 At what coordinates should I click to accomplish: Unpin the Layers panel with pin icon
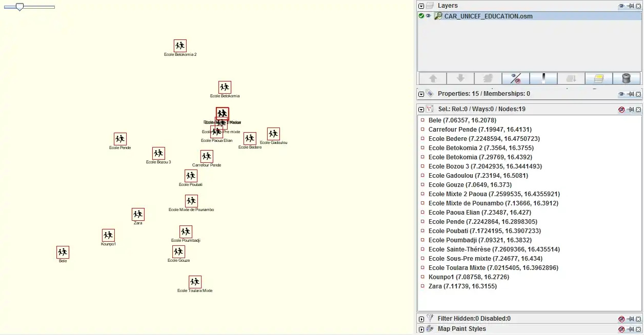[630, 6]
